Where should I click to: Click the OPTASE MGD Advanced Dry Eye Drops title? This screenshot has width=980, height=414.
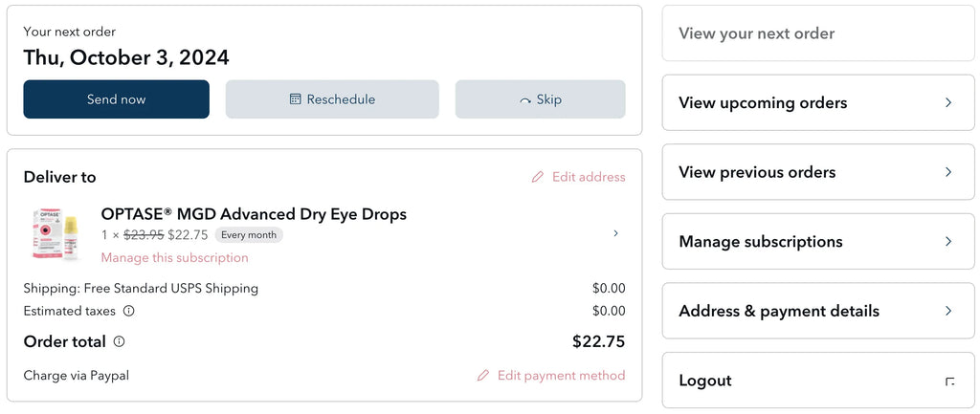(254, 214)
